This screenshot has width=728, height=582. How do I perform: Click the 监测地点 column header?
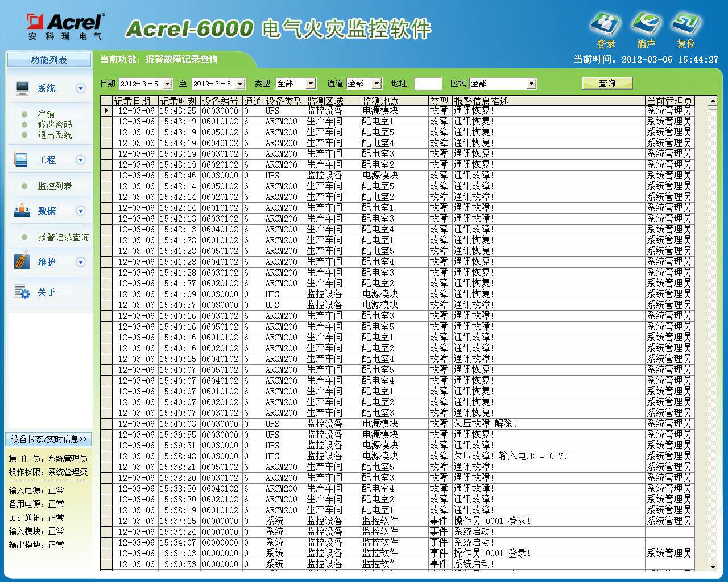tap(395, 101)
